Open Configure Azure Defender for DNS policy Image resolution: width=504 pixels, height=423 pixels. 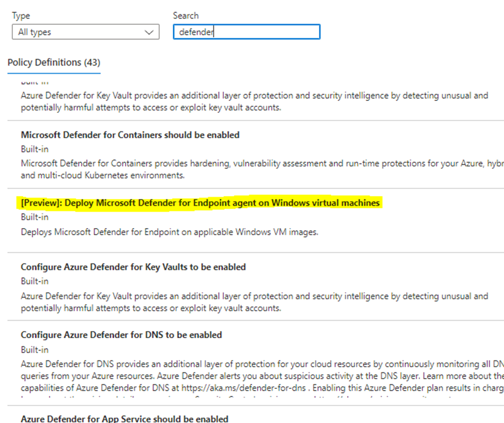tap(121, 335)
